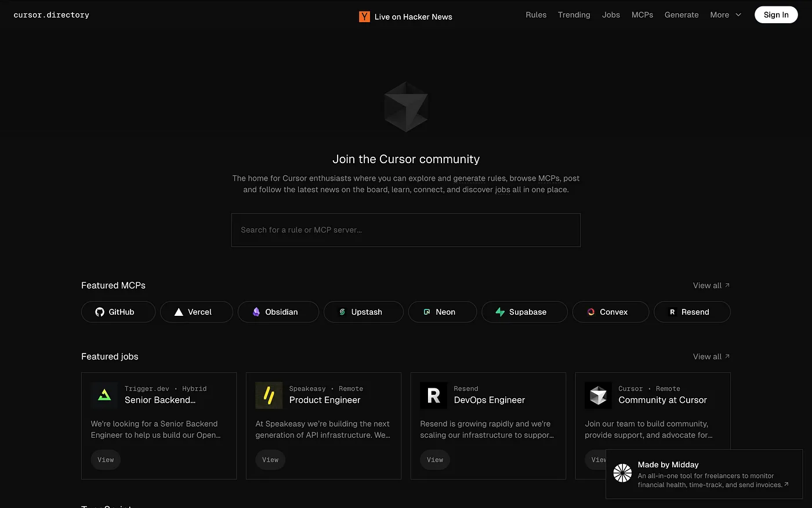Open the Rules menu item

[x=535, y=15]
